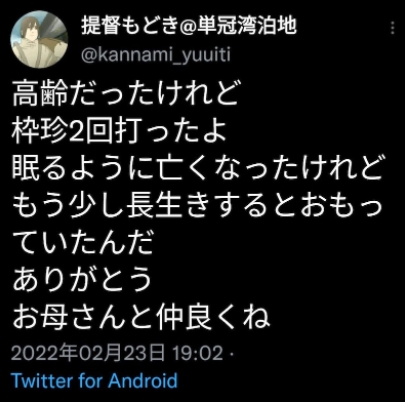The image size is (405, 402).
Task: Click the word Android in the source
Action: (x=143, y=380)
